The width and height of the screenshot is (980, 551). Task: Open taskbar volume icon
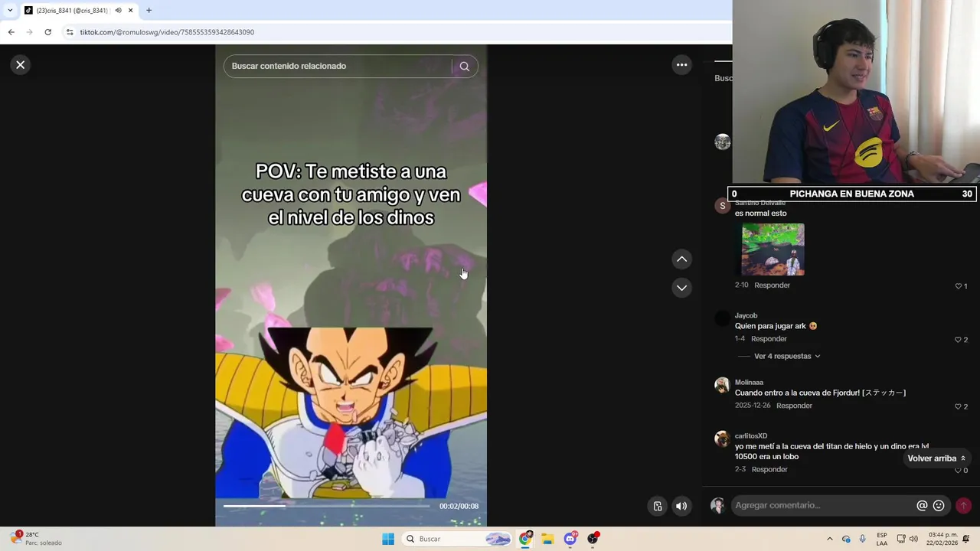pyautogui.click(x=913, y=539)
